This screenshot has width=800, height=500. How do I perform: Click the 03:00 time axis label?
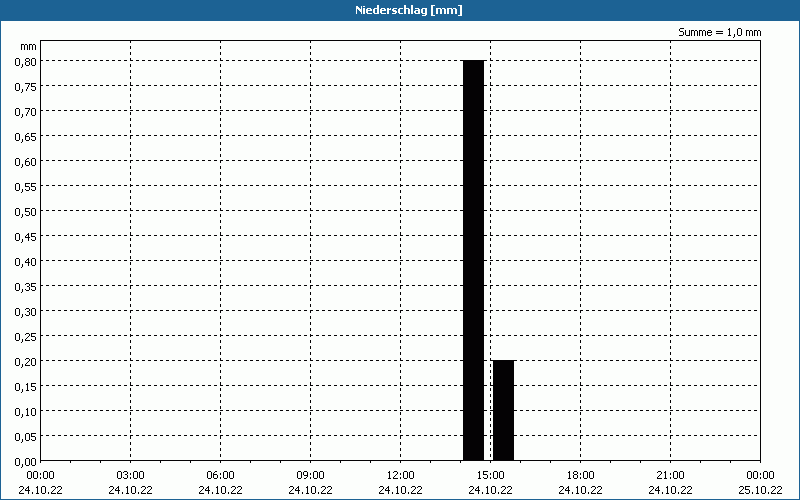coord(131,476)
